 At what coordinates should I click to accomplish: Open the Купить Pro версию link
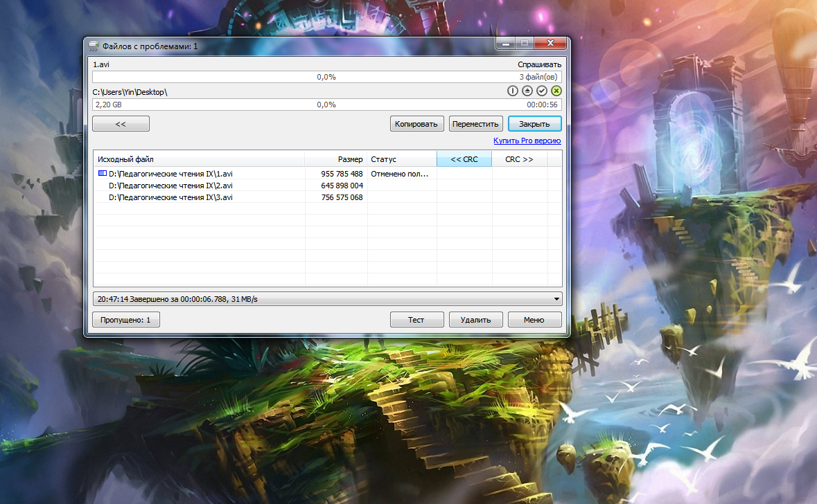[527, 141]
